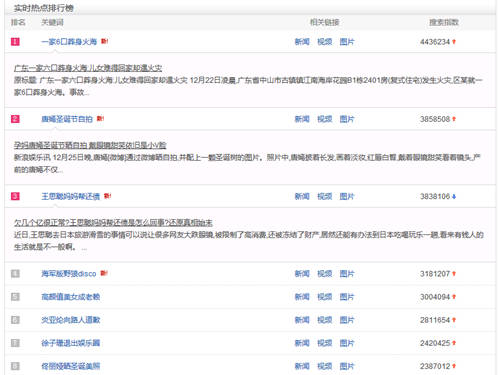Click the red up arrow next to 3181207
The width and height of the screenshot is (500, 375).
[x=454, y=274]
